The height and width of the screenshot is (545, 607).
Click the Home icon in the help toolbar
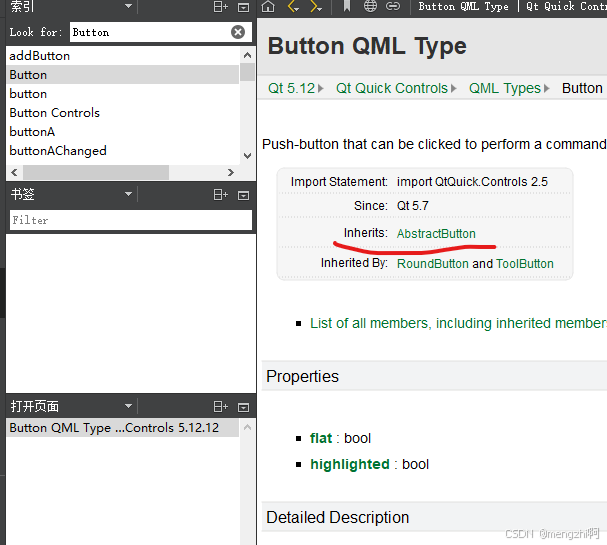coord(268,6)
